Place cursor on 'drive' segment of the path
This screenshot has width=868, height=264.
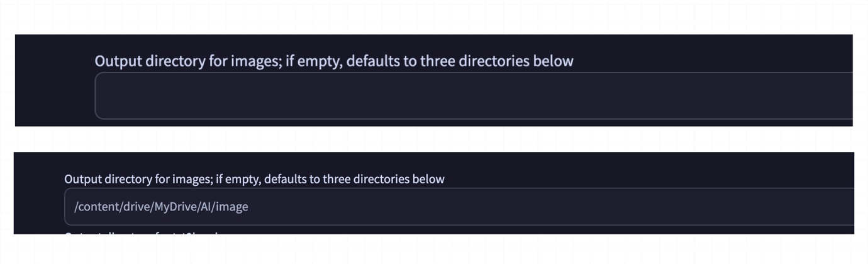click(x=135, y=207)
